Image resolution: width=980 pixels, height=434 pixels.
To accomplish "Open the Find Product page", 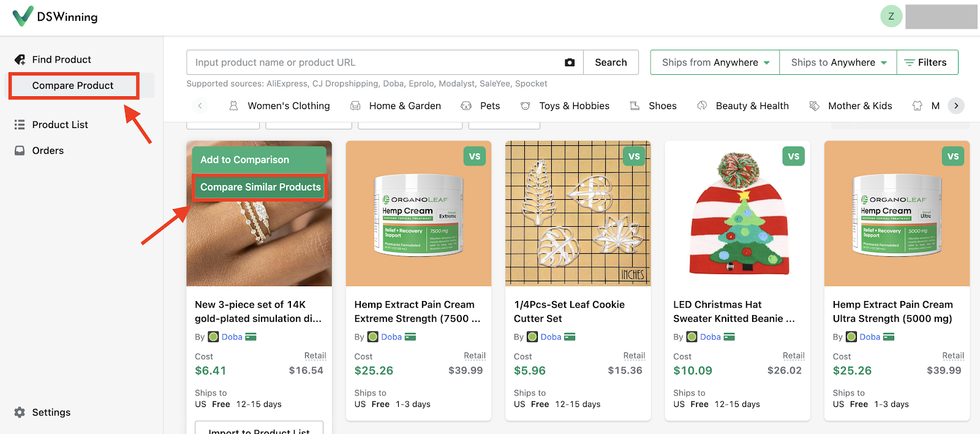I will (61, 59).
